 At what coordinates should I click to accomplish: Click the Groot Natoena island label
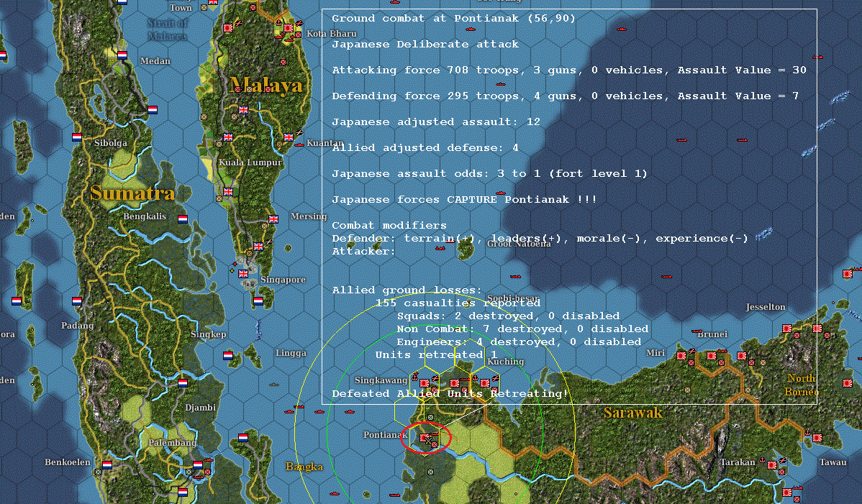coord(519,244)
